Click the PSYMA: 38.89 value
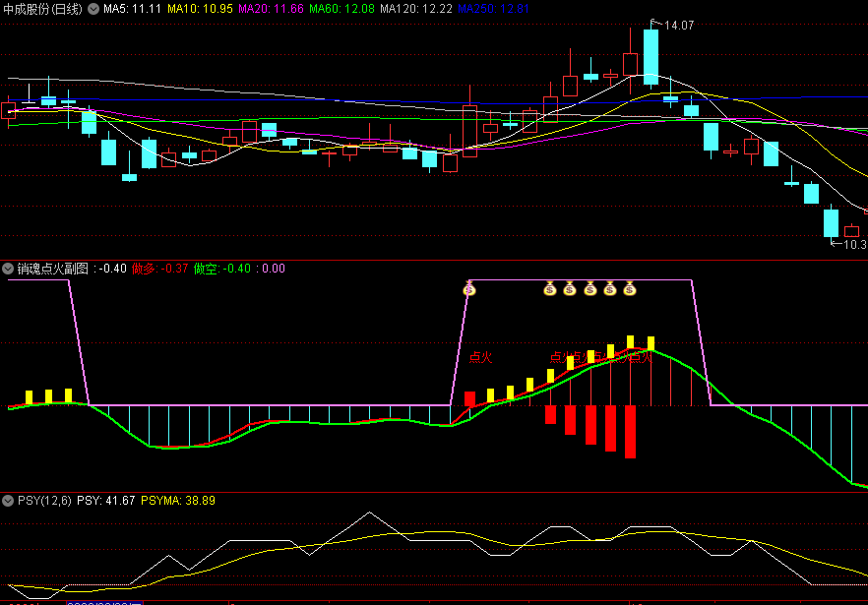The width and height of the screenshot is (868, 605). click(x=178, y=501)
